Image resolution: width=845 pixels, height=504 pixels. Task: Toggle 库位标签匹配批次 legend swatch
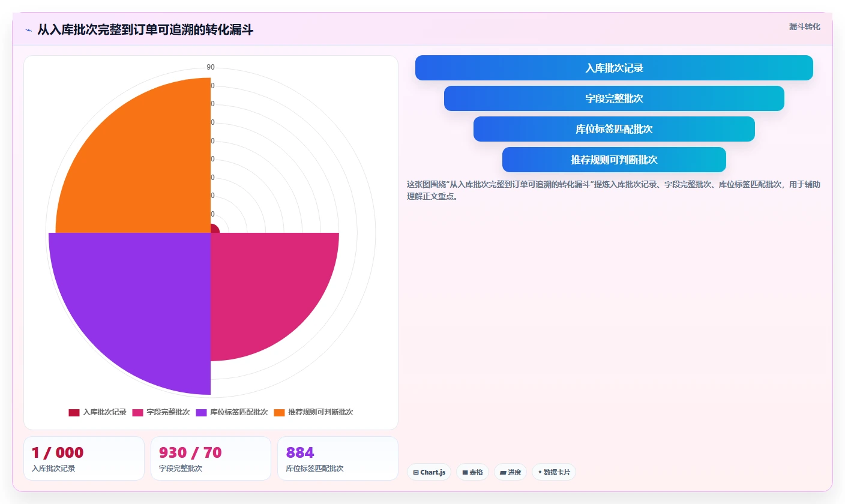[x=201, y=412]
